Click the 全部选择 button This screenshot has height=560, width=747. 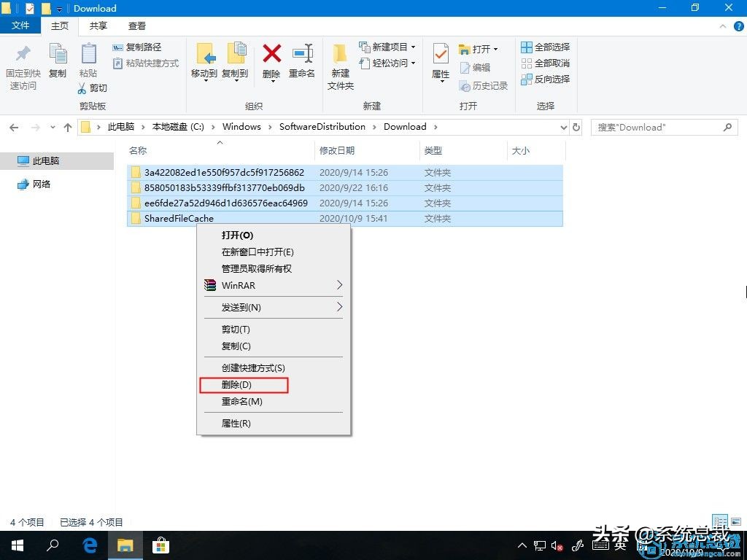point(545,47)
